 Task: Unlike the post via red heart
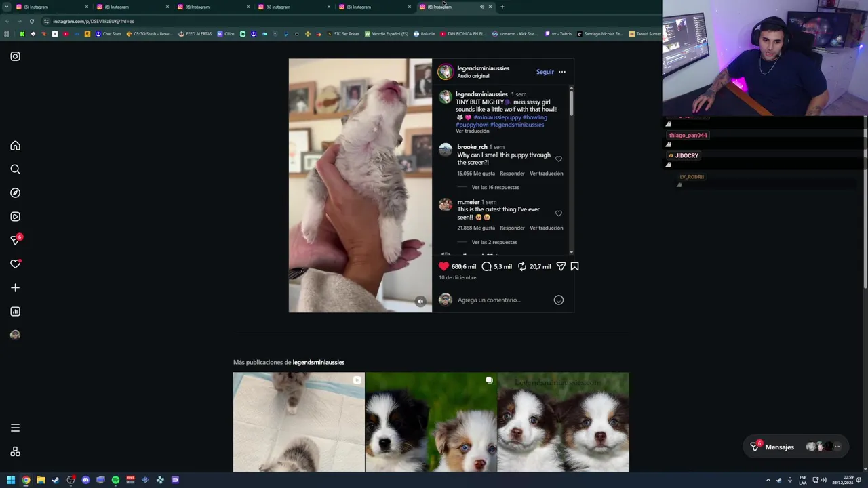coord(443,266)
